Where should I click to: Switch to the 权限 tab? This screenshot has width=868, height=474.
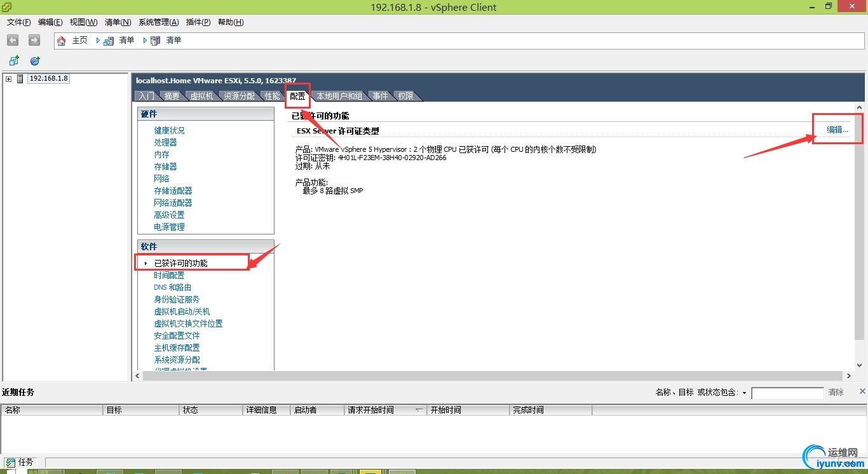pos(405,96)
